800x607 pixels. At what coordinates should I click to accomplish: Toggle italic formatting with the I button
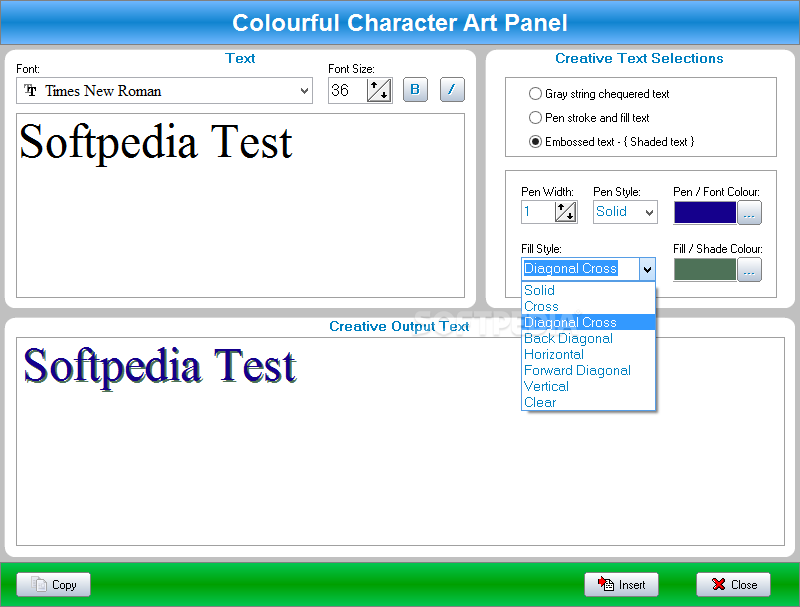[452, 90]
